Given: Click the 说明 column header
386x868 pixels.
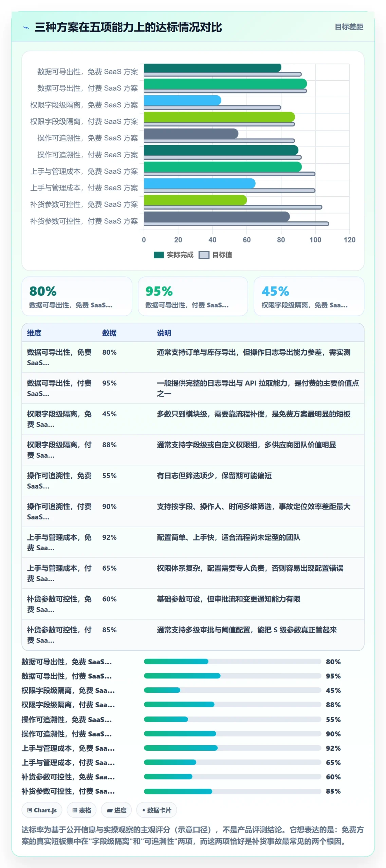Looking at the screenshot, I should pyautogui.click(x=164, y=333).
